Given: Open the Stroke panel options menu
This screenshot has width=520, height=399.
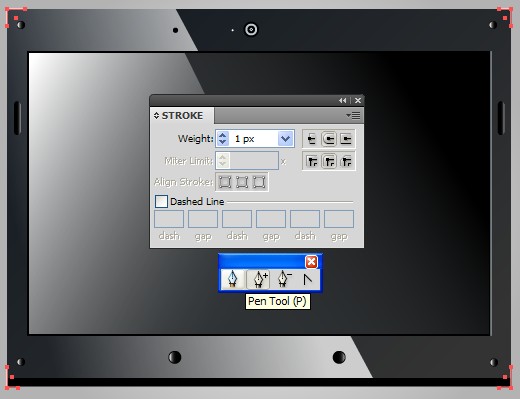Looking at the screenshot, I should point(353,116).
